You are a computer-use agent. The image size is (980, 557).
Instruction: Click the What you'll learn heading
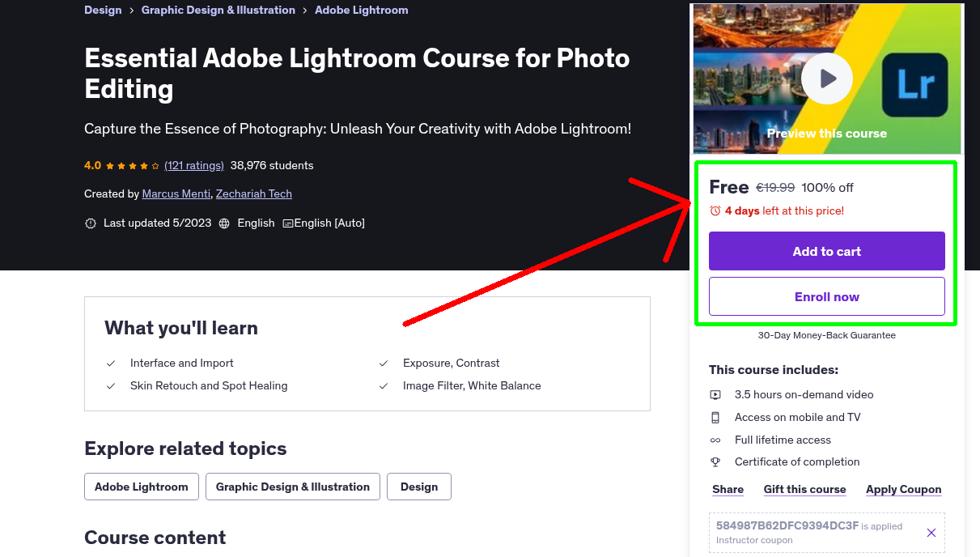coord(181,328)
